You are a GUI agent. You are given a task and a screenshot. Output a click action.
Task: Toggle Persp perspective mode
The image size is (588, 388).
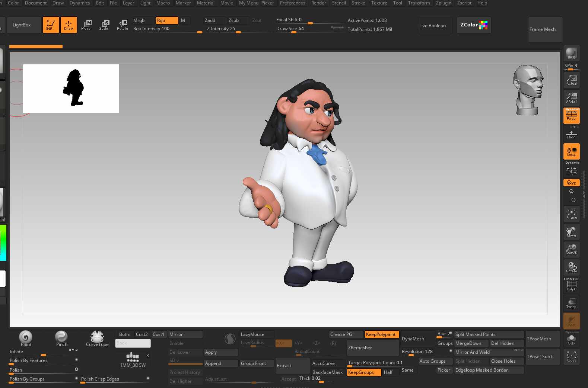571,116
